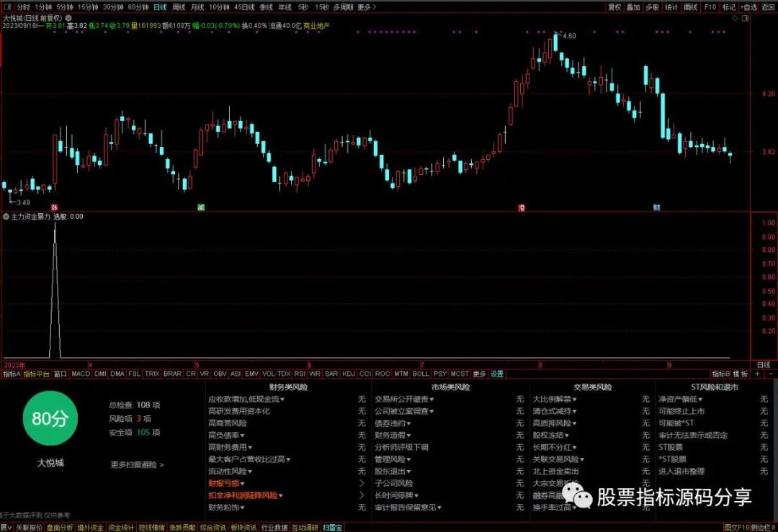This screenshot has height=532, width=778.
Task: Click the red 涨 marker on the chart axis
Action: tap(54, 207)
